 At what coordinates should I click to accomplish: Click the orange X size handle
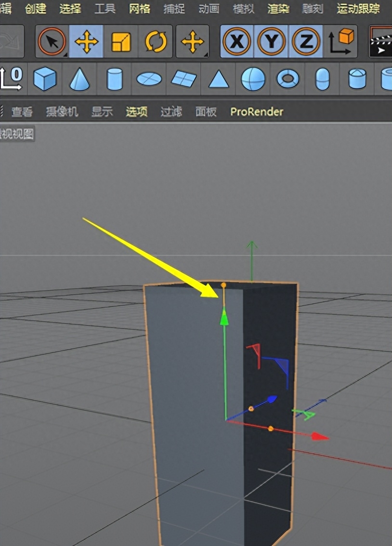click(x=271, y=429)
